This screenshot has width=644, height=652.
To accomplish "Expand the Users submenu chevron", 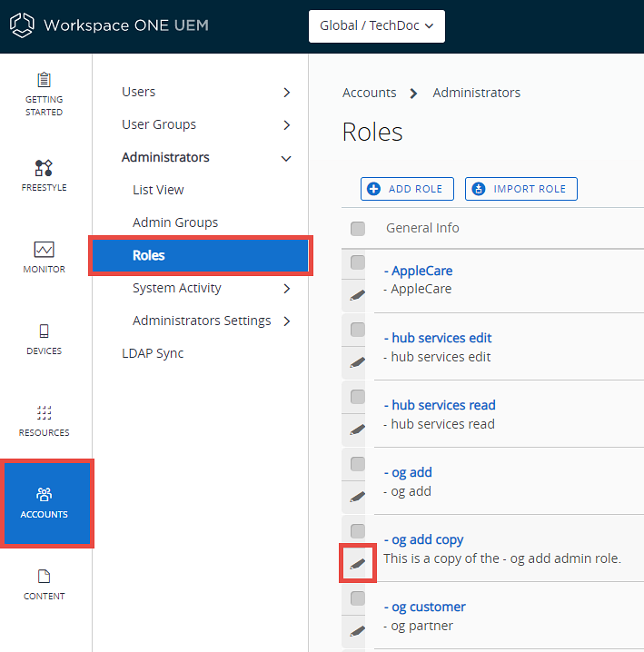I will (x=287, y=93).
